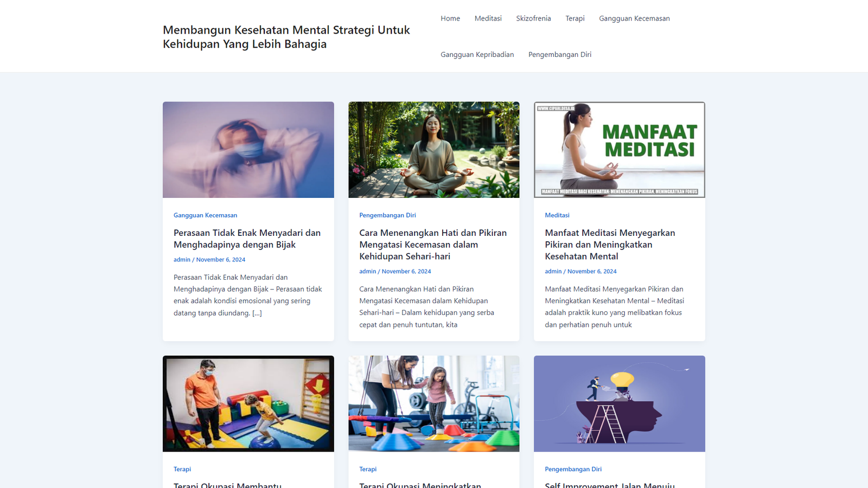
Task: Open the purple head with ladder thumbnail
Action: [620, 403]
